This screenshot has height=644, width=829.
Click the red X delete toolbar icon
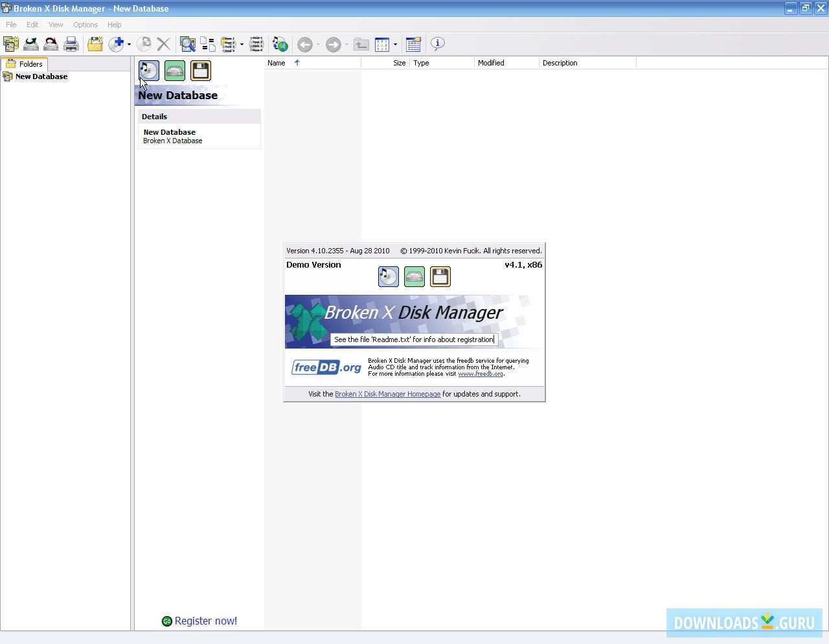163,44
